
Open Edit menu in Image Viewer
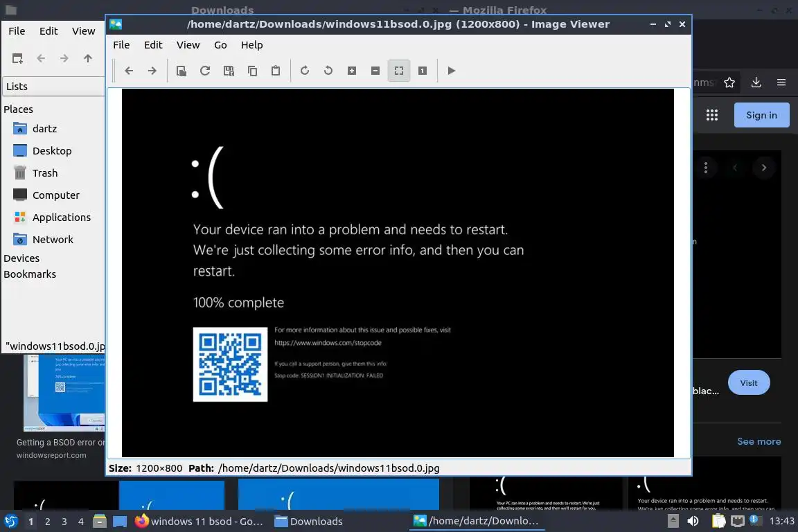(x=153, y=45)
